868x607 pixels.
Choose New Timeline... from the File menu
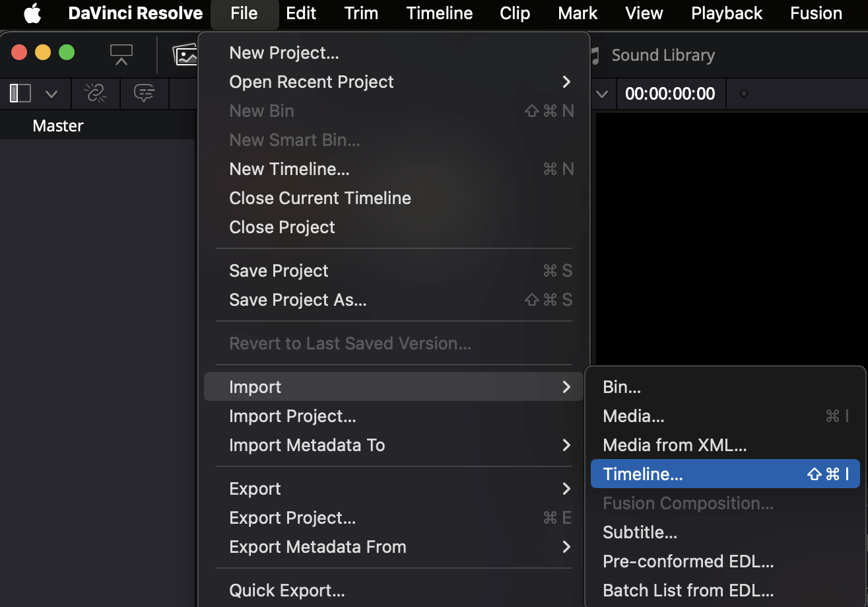tap(393, 169)
